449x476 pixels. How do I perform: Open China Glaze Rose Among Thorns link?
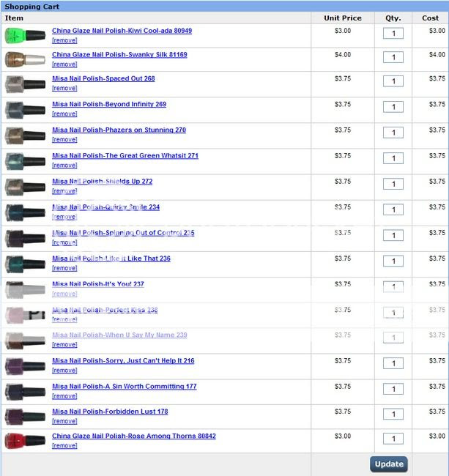pyautogui.click(x=134, y=436)
